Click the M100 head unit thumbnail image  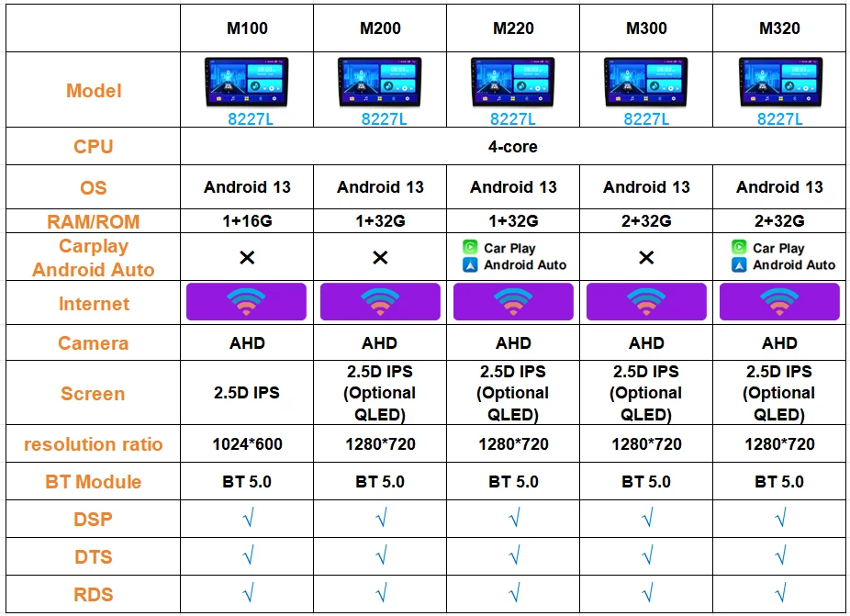[247, 83]
